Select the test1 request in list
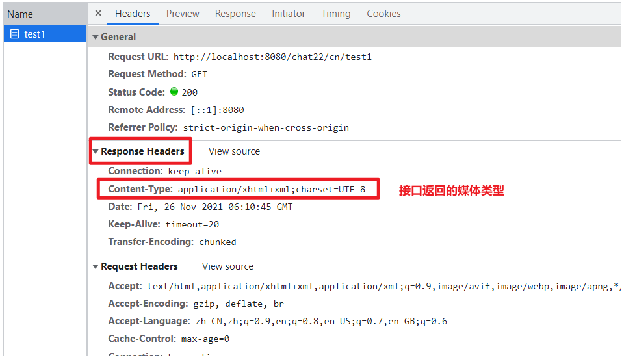This screenshot has width=635, height=364. click(35, 34)
